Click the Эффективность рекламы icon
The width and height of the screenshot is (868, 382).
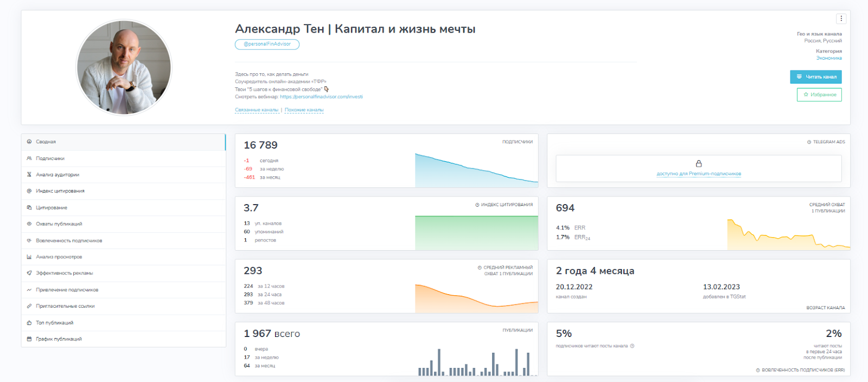click(29, 273)
